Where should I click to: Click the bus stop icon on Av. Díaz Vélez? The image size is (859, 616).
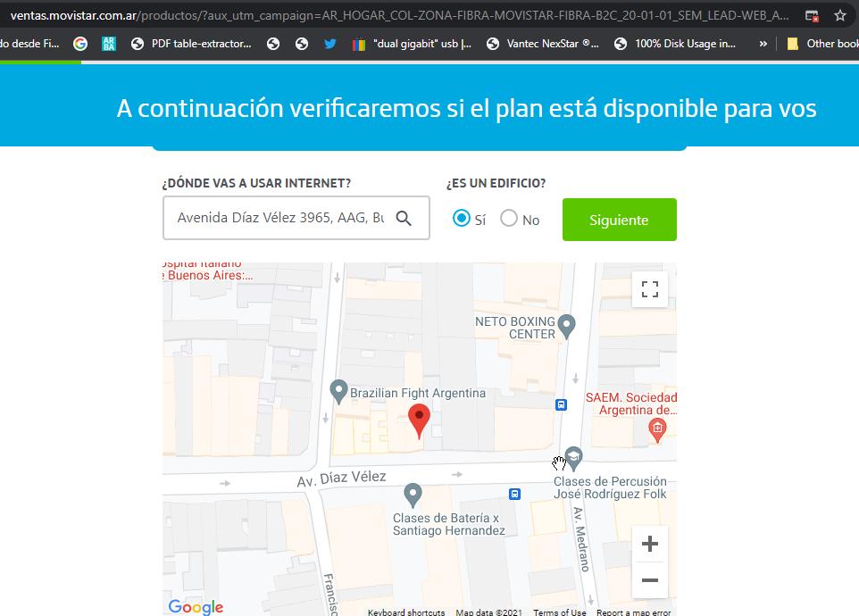click(514, 494)
